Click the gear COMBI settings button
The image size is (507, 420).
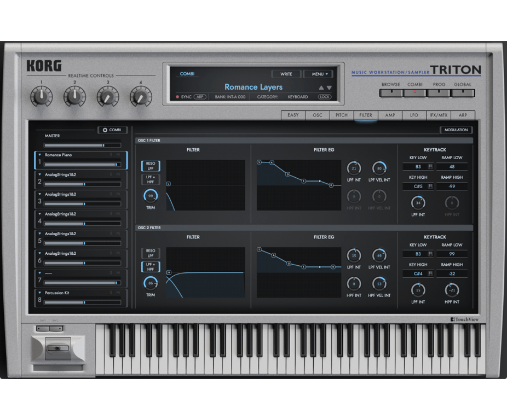click(112, 130)
